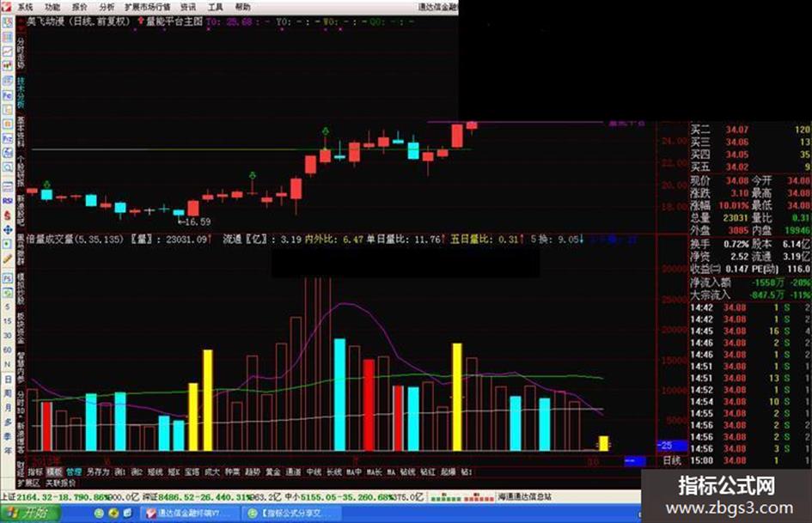The image size is (812, 523).
Task: Open the 分时走势 vertical tab
Action: 21,54
